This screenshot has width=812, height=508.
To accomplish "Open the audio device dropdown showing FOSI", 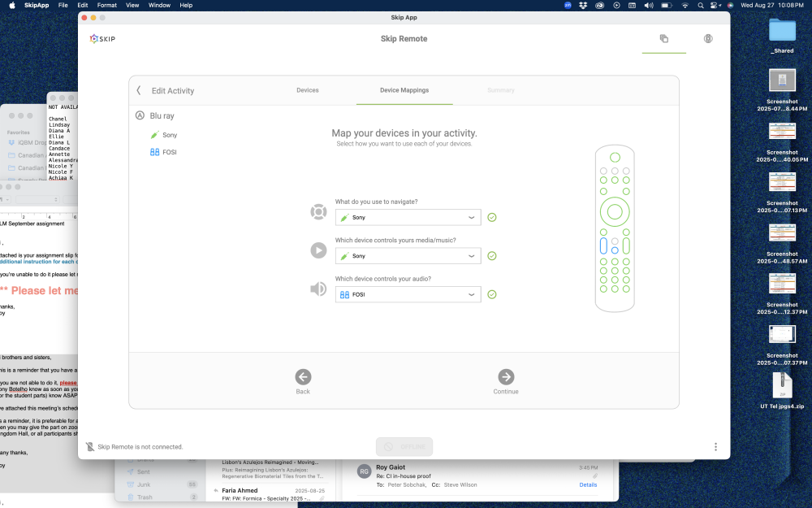I will [x=408, y=294].
